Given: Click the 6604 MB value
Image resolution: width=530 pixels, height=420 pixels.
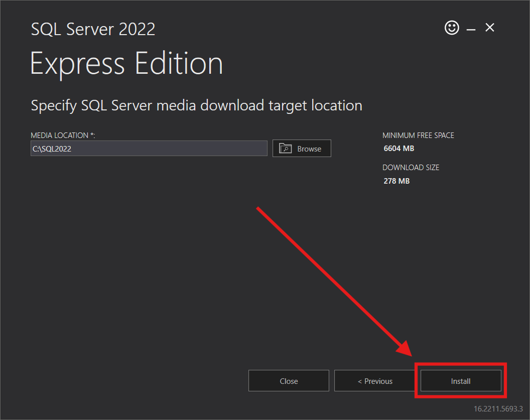Looking at the screenshot, I should coord(399,149).
